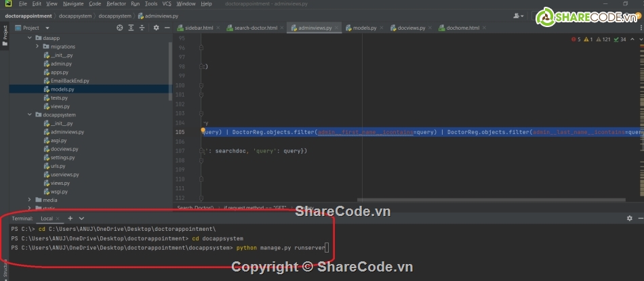Open the Code menu
This screenshot has height=281, width=644.
pyautogui.click(x=95, y=3)
